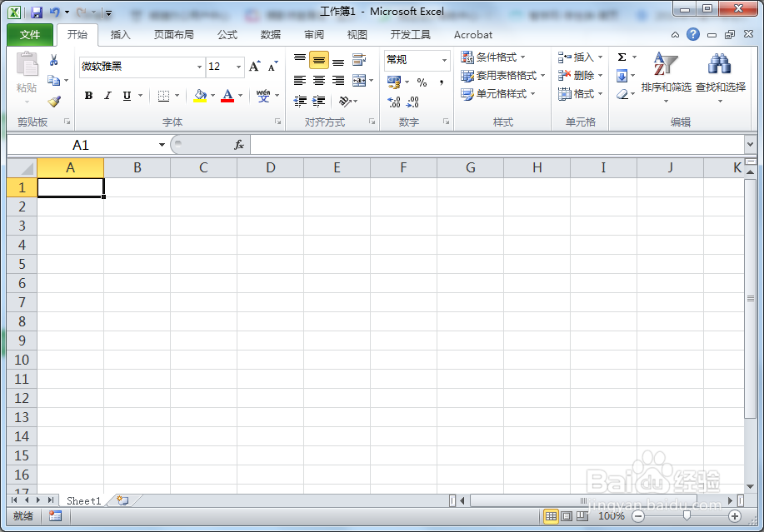
Task: Switch to the 开发工具 tab
Action: [410, 35]
